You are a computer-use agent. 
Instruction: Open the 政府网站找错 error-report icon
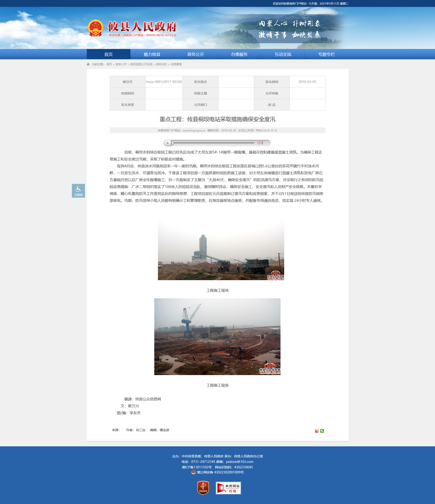pyautogui.click(x=228, y=488)
